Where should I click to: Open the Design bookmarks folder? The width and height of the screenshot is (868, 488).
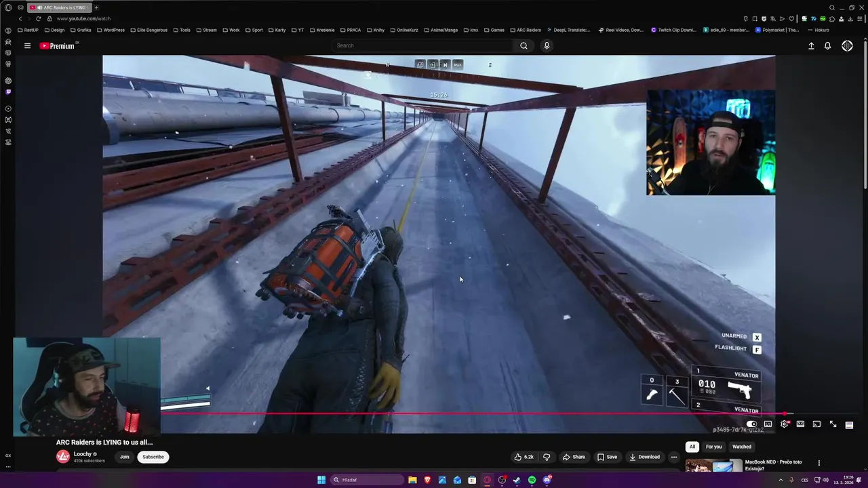[x=54, y=30]
